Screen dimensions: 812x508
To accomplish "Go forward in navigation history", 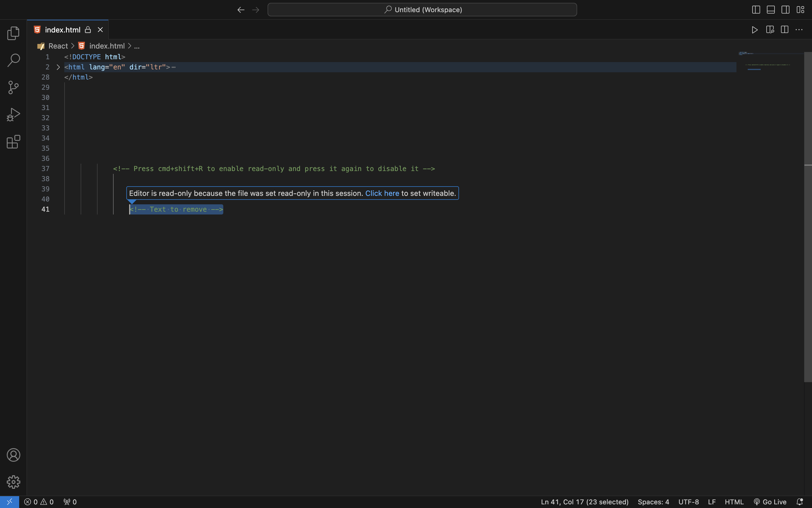I will pos(256,10).
